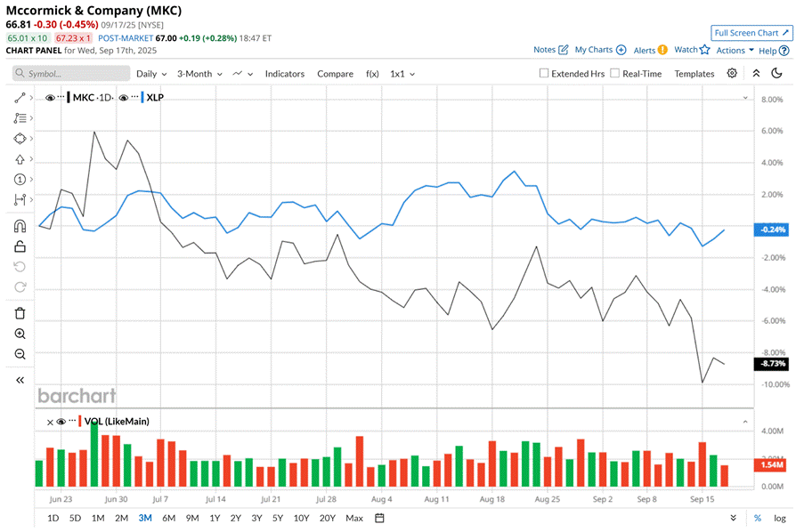Hide the XLP comparison series
The image size is (804, 532).
tap(124, 97)
